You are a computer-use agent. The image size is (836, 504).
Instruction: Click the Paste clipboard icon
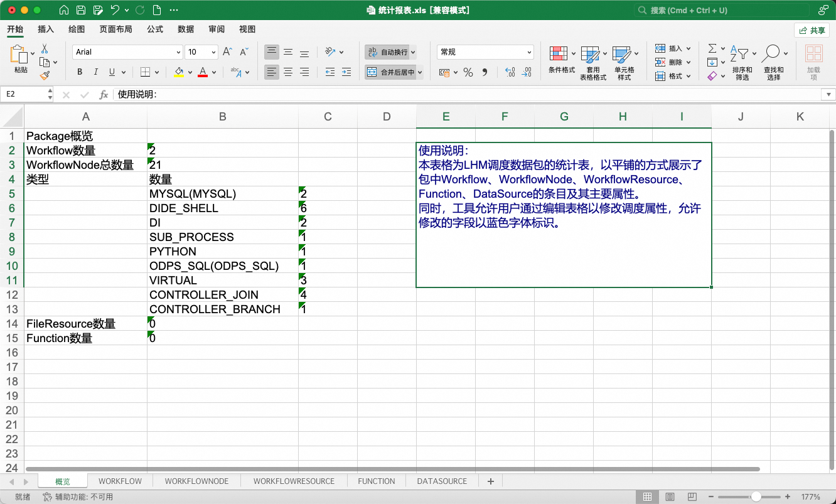click(x=20, y=55)
